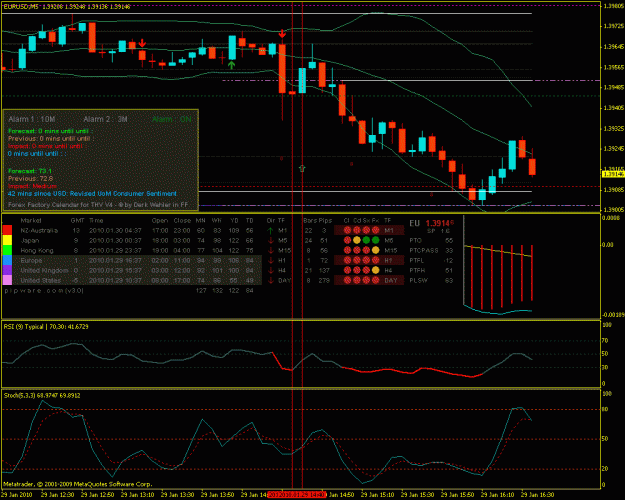Click the green Sx signal dot in M5 row
625x500 pixels.
(366, 240)
